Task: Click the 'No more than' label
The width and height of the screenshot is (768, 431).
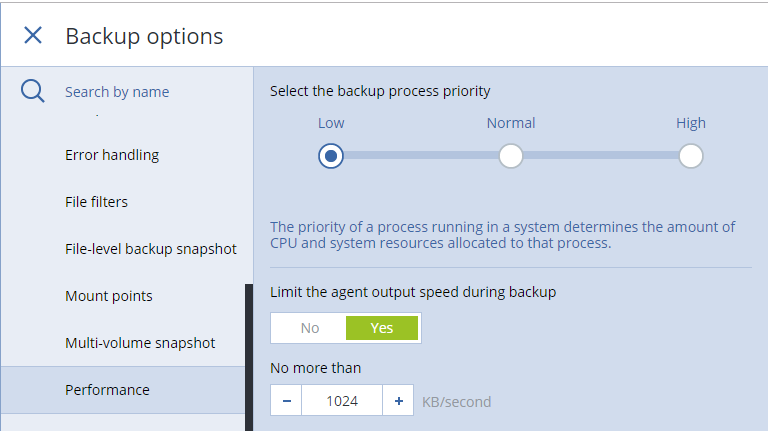Action: pos(315,368)
